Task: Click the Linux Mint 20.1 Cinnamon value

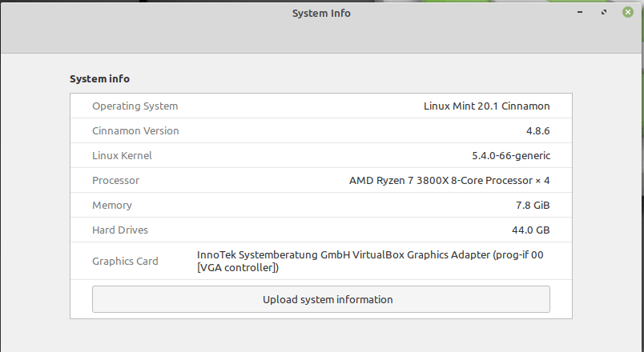Action: point(487,106)
